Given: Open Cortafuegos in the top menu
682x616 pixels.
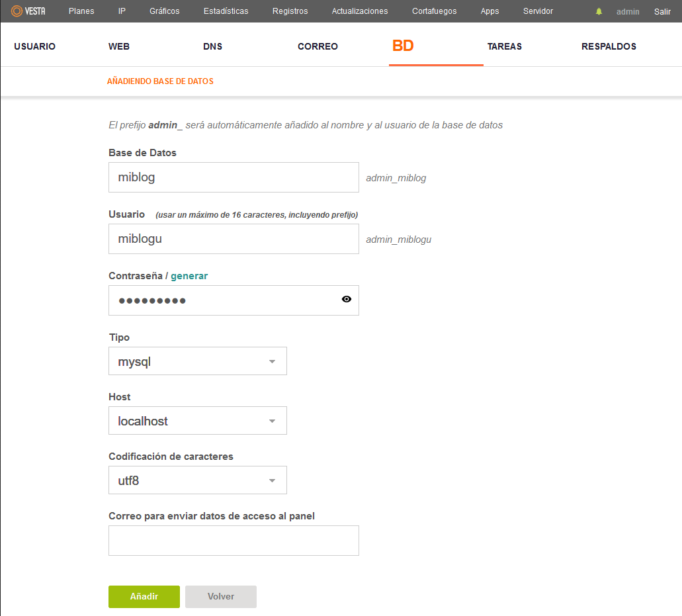Looking at the screenshot, I should click(434, 11).
